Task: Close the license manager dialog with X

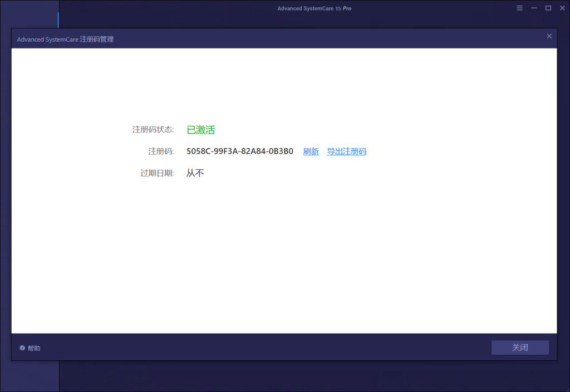Action: click(x=549, y=36)
